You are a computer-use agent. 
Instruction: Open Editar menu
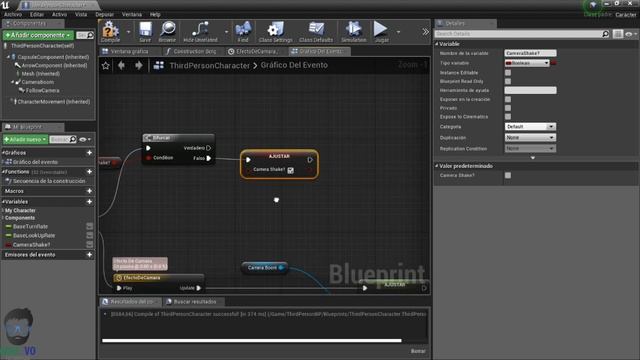pos(37,14)
